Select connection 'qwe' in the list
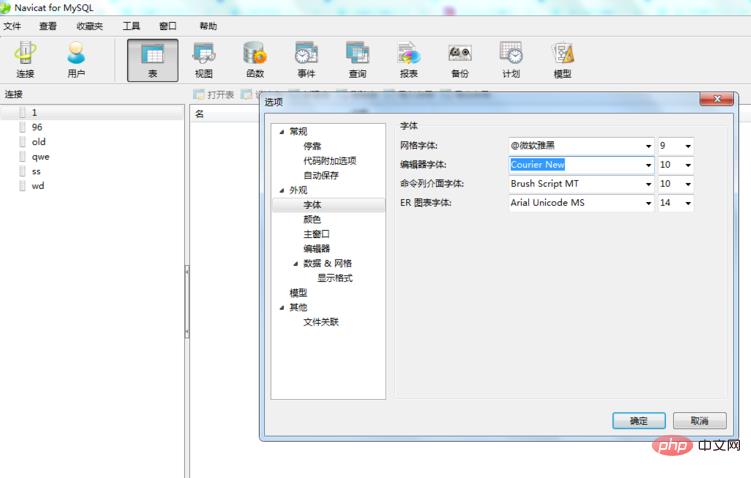 tap(41, 157)
